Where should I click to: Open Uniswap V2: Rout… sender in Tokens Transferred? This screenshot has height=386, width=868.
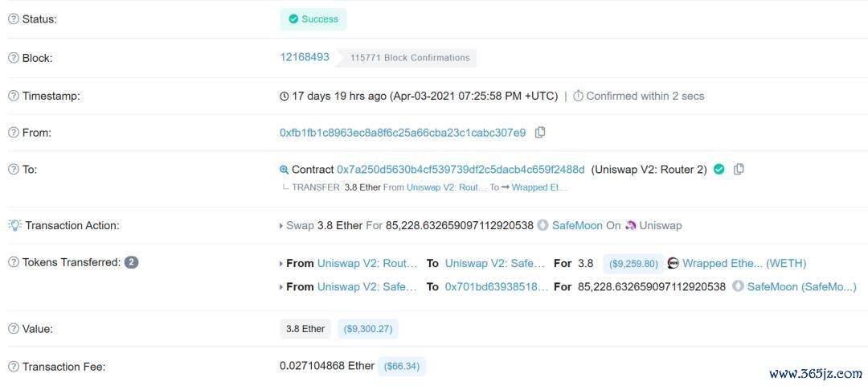(367, 263)
